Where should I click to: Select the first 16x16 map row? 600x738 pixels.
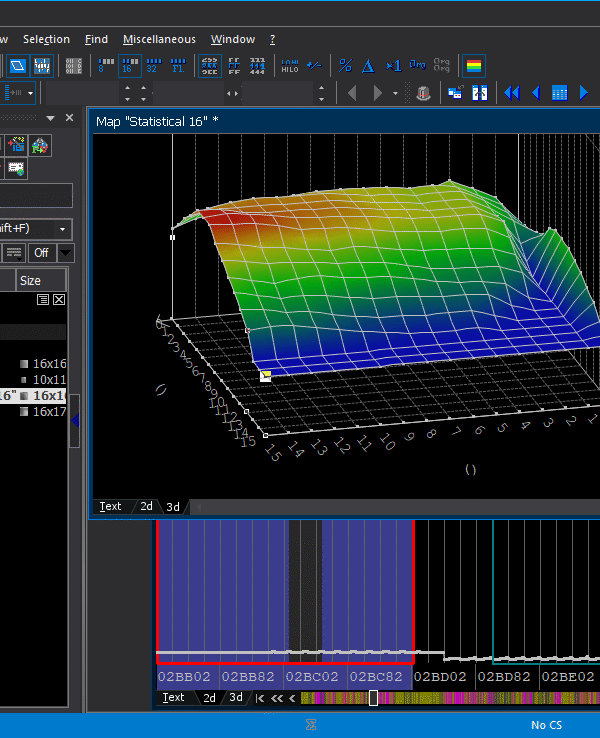coord(33,363)
